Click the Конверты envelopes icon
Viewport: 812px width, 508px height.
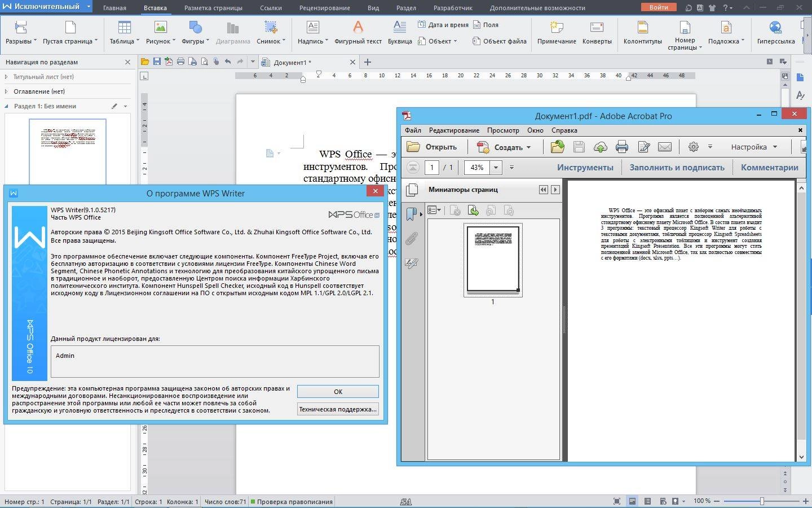[x=597, y=33]
